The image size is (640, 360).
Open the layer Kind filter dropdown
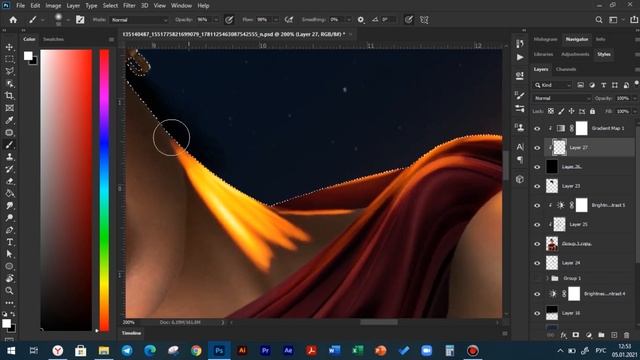point(553,85)
